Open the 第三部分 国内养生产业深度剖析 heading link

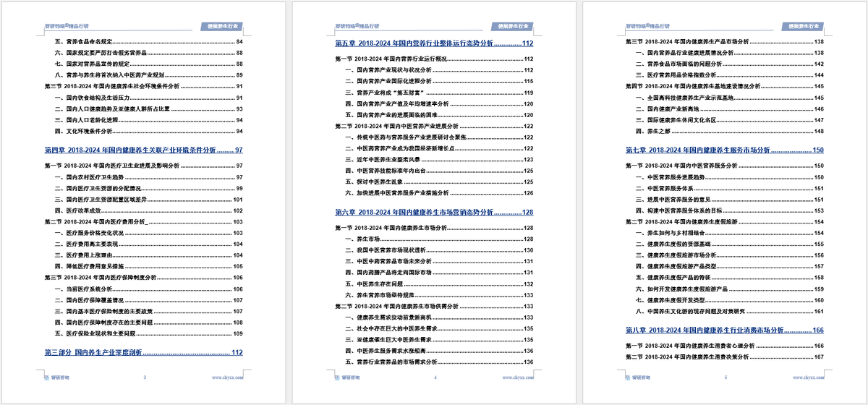coord(143,352)
